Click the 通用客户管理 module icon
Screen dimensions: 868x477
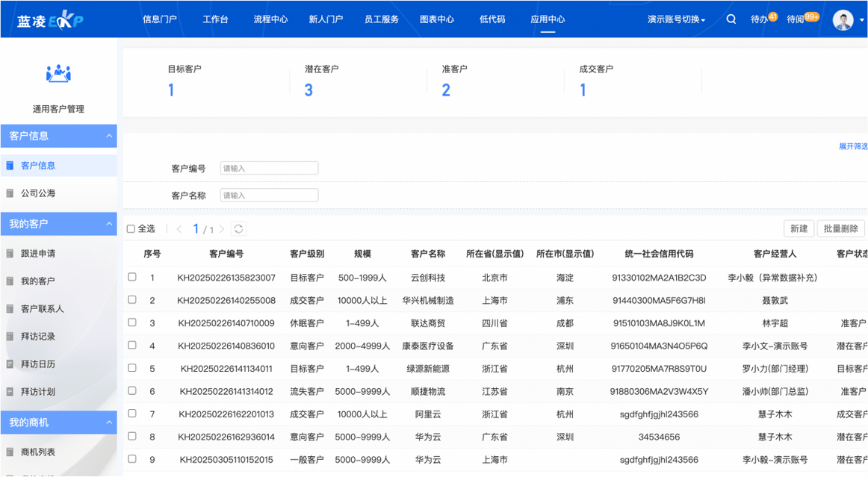point(58,74)
